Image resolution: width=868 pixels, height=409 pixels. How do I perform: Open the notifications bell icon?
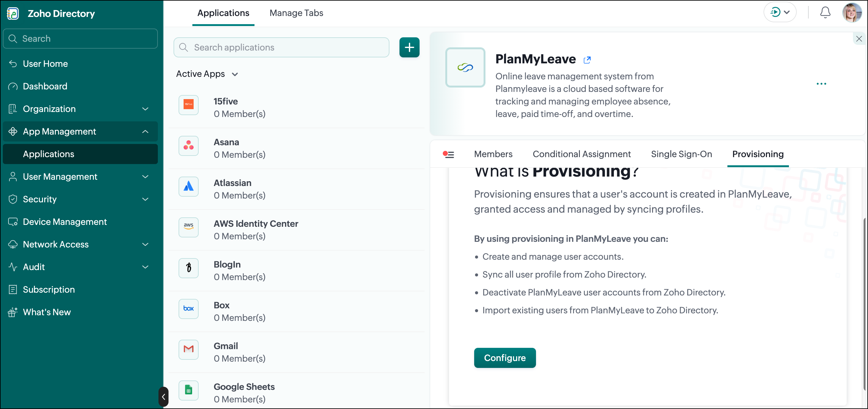click(825, 13)
